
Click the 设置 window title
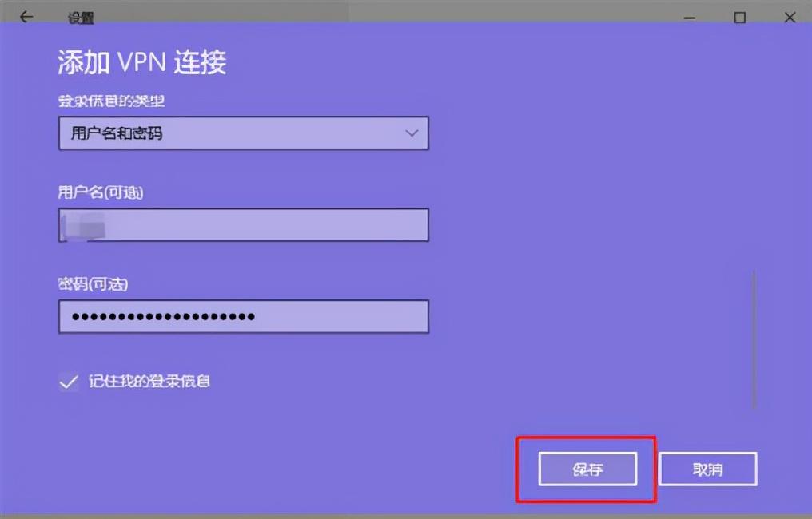(x=81, y=18)
